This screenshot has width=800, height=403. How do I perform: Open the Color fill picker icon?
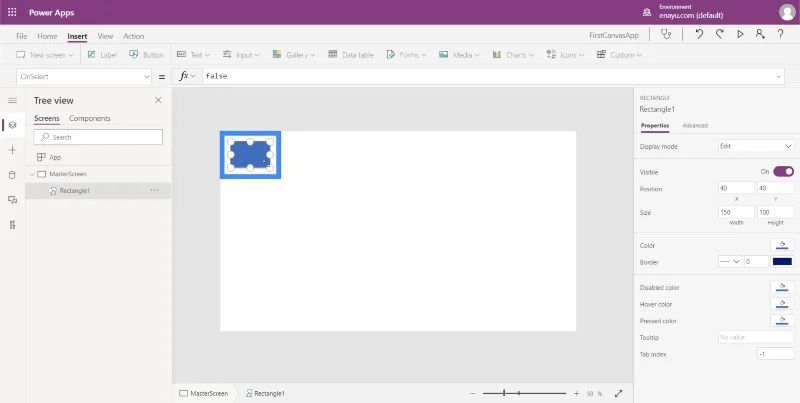click(782, 245)
